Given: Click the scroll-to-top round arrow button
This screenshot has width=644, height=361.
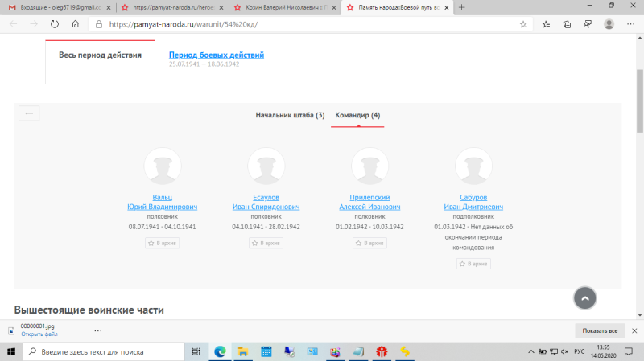Looking at the screenshot, I should coord(585,297).
